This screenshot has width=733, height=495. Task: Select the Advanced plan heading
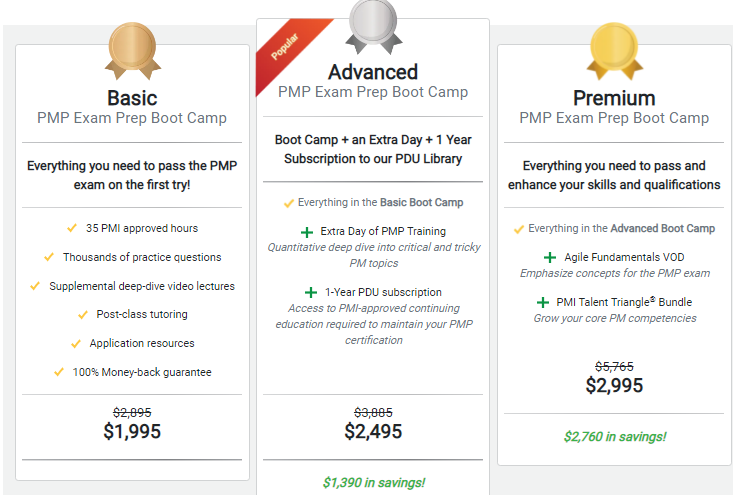point(373,72)
